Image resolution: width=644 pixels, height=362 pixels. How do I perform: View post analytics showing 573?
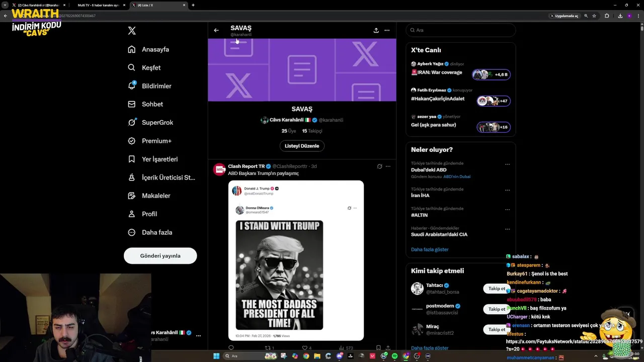pyautogui.click(x=346, y=348)
